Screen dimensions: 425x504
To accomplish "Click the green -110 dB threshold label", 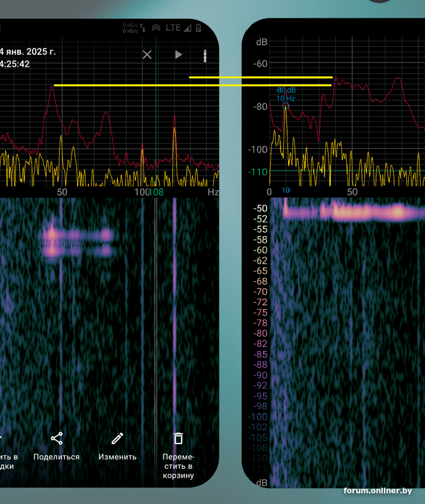I will [258, 172].
